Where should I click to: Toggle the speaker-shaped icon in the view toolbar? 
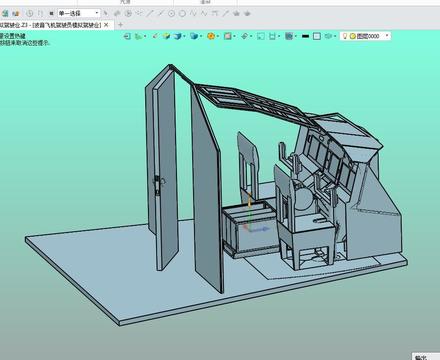328,36
